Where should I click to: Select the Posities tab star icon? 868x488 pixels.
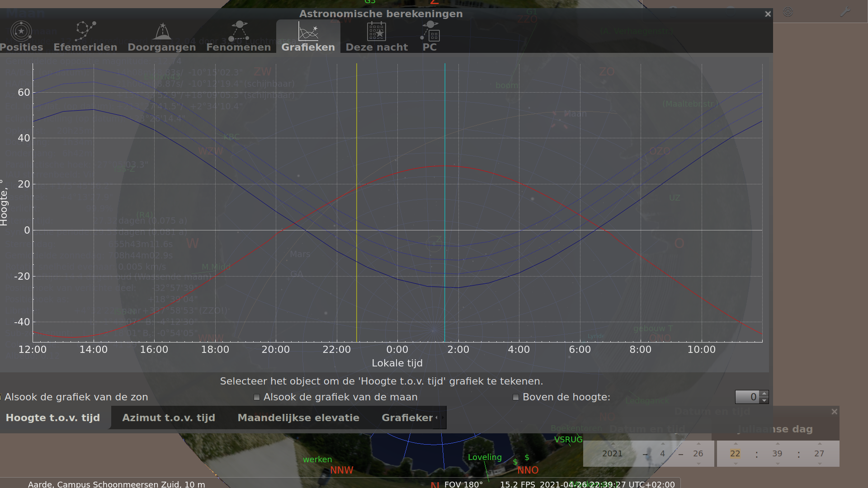coord(21,31)
